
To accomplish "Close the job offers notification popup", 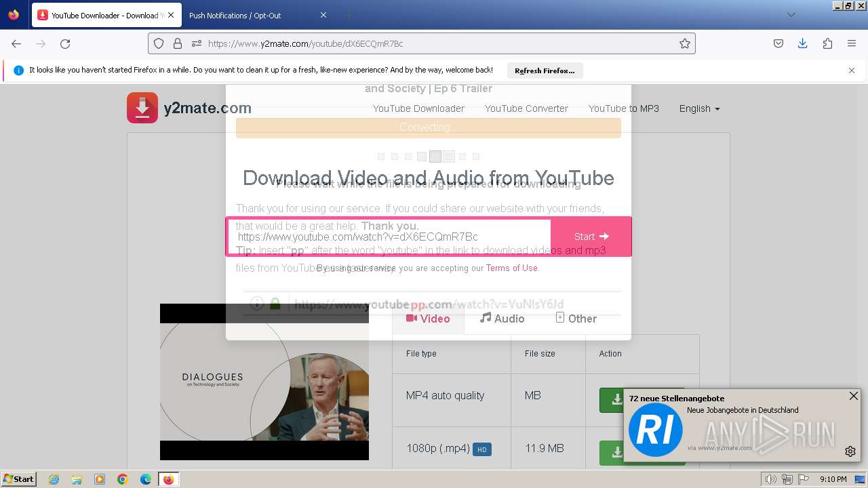I will click(x=854, y=396).
